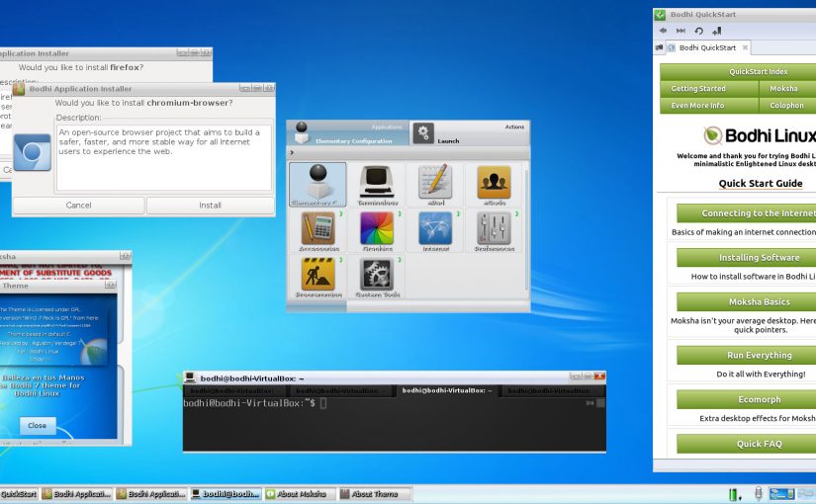Open the Run Everything guide
The width and height of the screenshot is (816, 504).
coord(746,355)
